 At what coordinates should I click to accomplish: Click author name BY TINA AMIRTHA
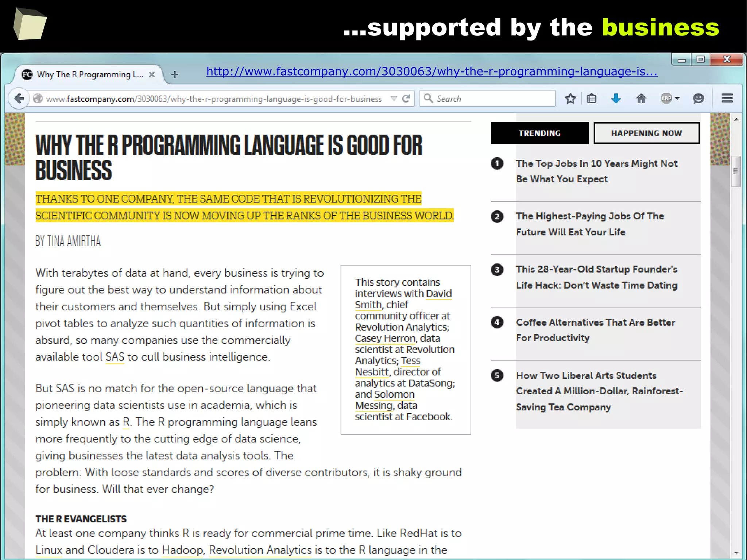(68, 241)
